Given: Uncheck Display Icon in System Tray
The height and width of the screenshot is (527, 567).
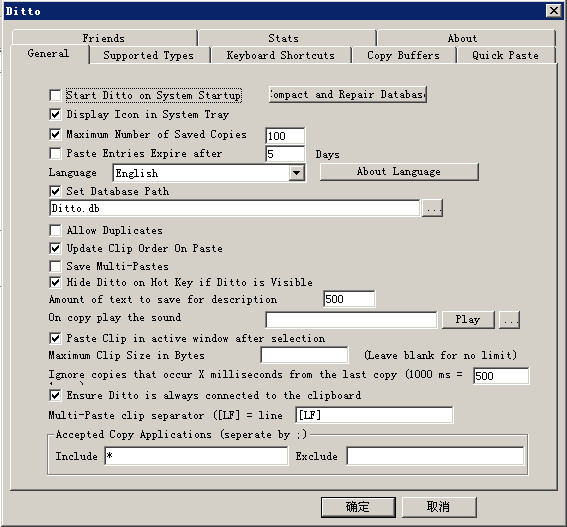Looking at the screenshot, I should [x=55, y=115].
